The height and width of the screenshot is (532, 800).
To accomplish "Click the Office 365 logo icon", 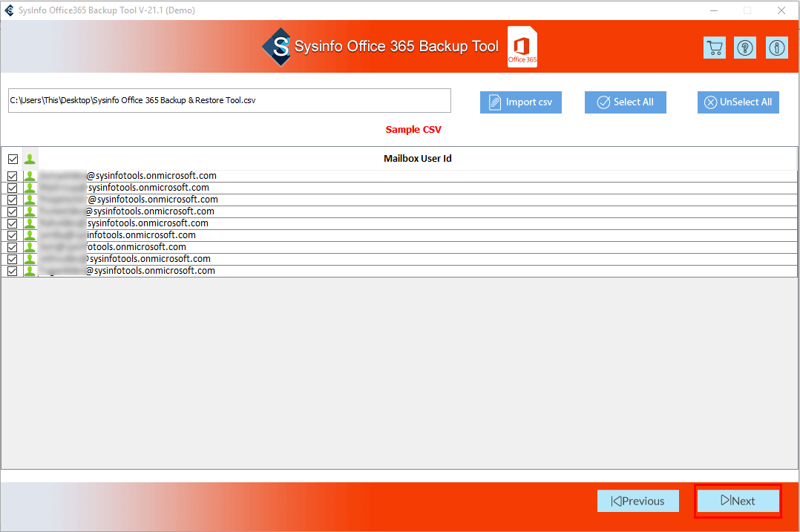I will coord(522,47).
